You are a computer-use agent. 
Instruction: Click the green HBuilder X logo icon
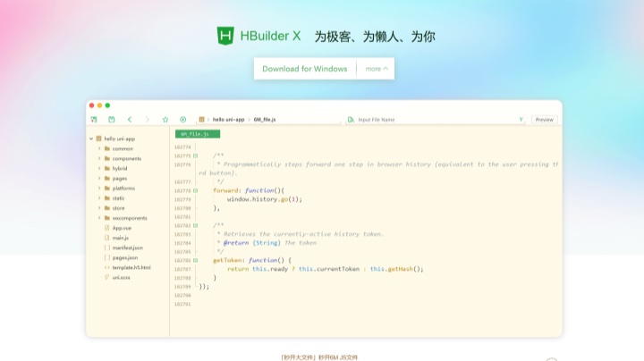click(225, 36)
